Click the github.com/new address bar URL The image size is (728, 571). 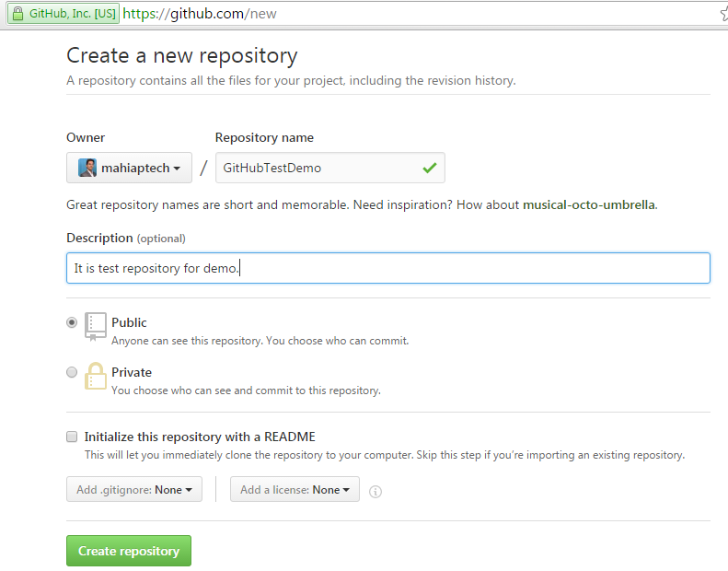pyautogui.click(x=200, y=14)
